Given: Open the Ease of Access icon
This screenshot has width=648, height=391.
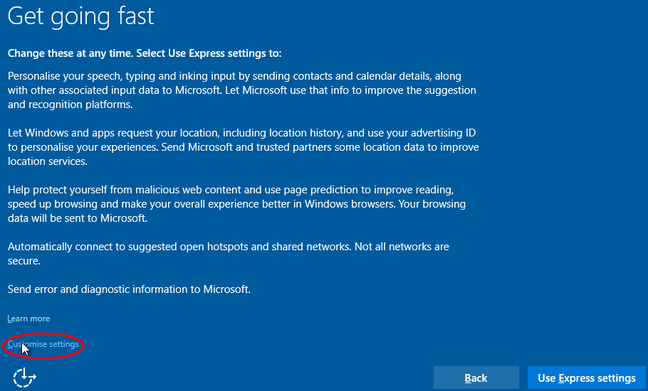Looking at the screenshot, I should (24, 377).
